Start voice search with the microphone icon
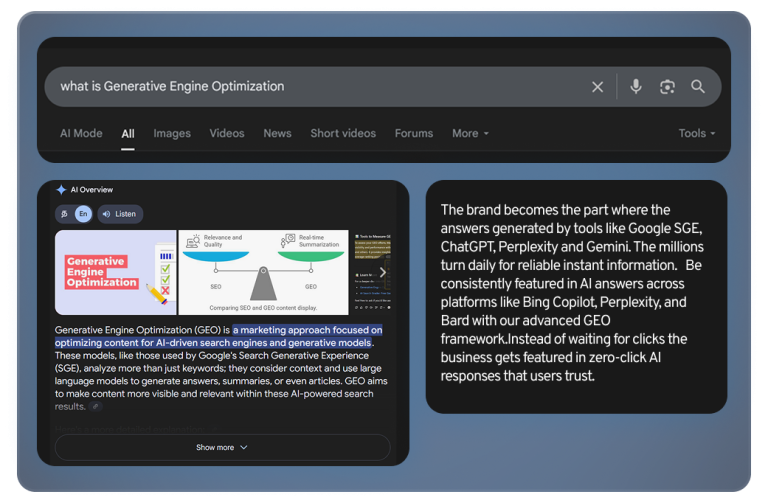 click(x=636, y=87)
